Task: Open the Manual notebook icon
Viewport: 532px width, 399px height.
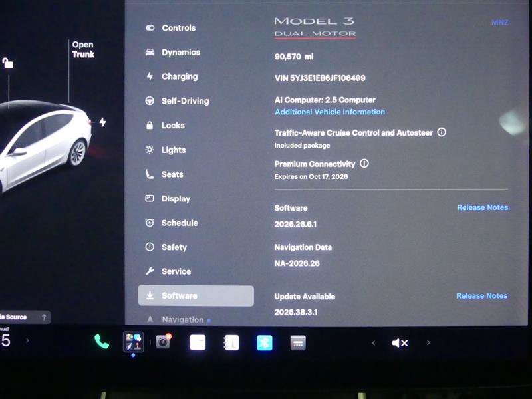Action: pos(231,343)
